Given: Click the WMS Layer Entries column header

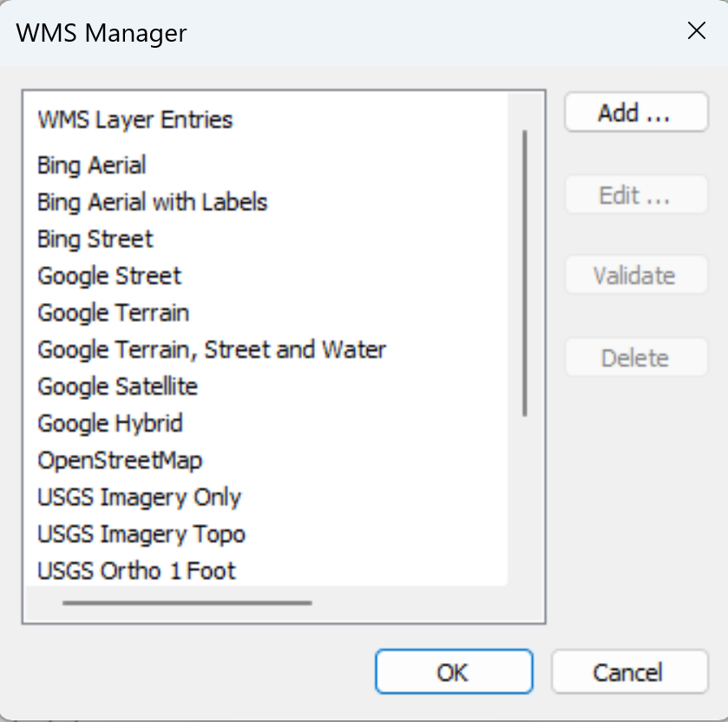Looking at the screenshot, I should coord(134,120).
